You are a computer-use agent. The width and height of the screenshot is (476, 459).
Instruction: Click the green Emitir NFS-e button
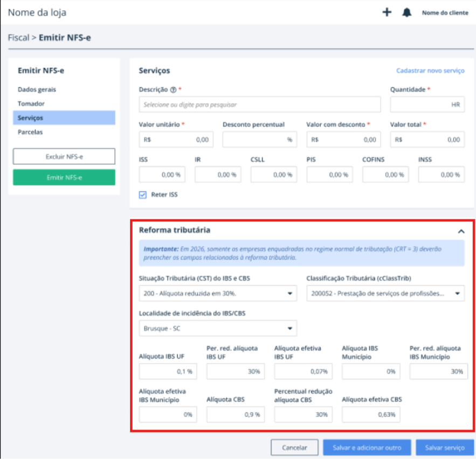[64, 177]
